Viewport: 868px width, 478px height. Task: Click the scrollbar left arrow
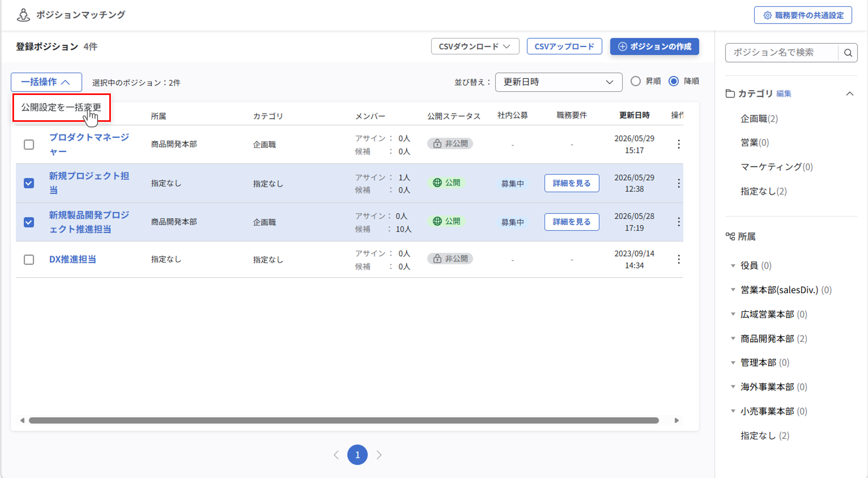[x=22, y=420]
